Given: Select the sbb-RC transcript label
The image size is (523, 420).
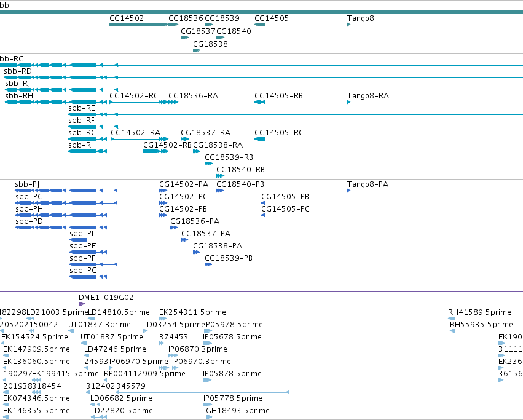Looking at the screenshot, I should click(x=82, y=133).
